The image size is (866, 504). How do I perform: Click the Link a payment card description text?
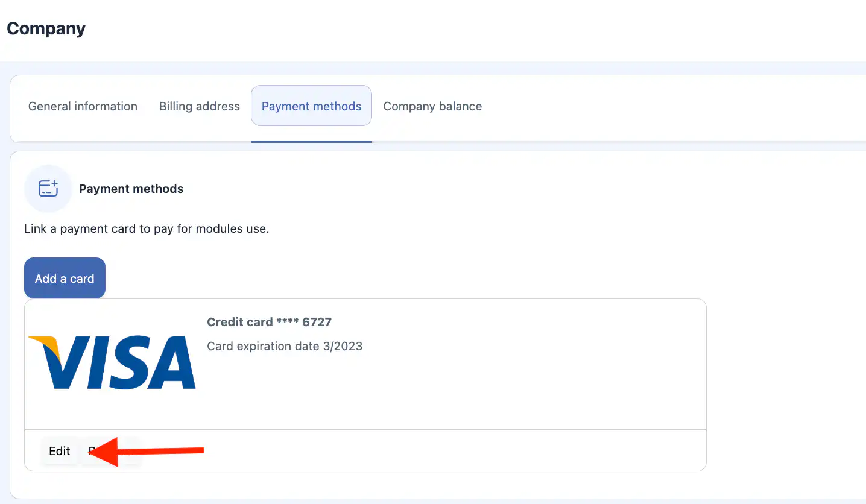point(147,229)
